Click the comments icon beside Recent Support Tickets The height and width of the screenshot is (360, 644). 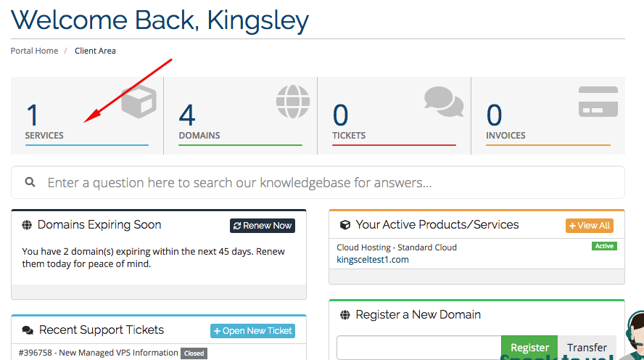[28, 330]
